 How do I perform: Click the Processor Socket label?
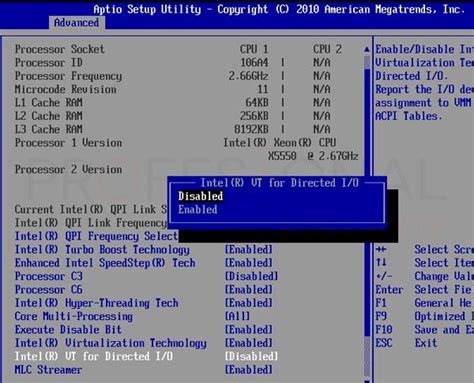(60, 49)
